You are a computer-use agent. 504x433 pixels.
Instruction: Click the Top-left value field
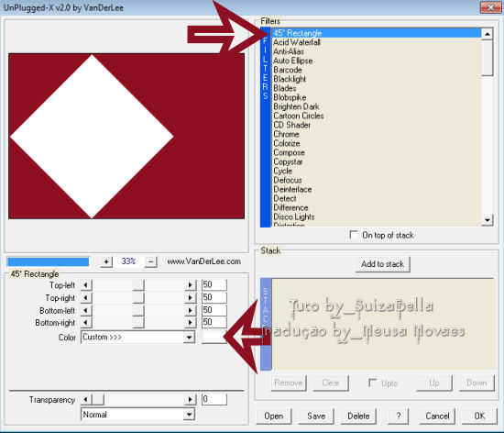coord(214,284)
